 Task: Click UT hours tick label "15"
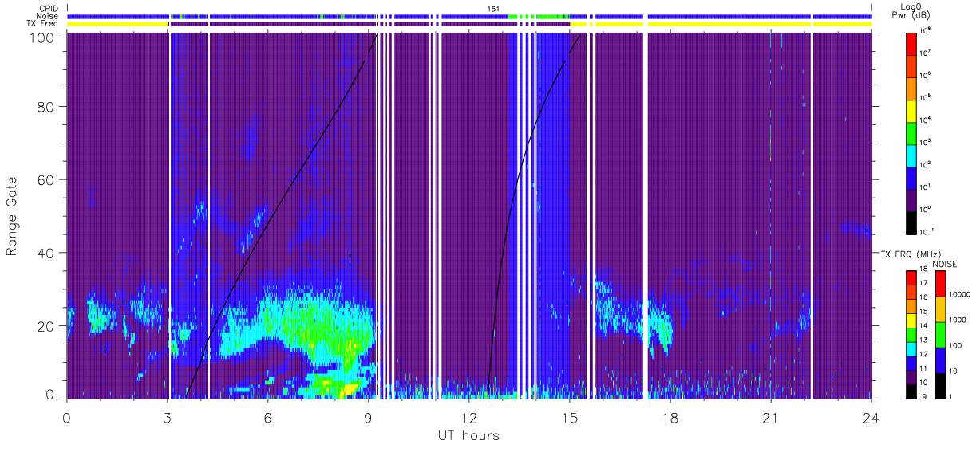click(569, 417)
